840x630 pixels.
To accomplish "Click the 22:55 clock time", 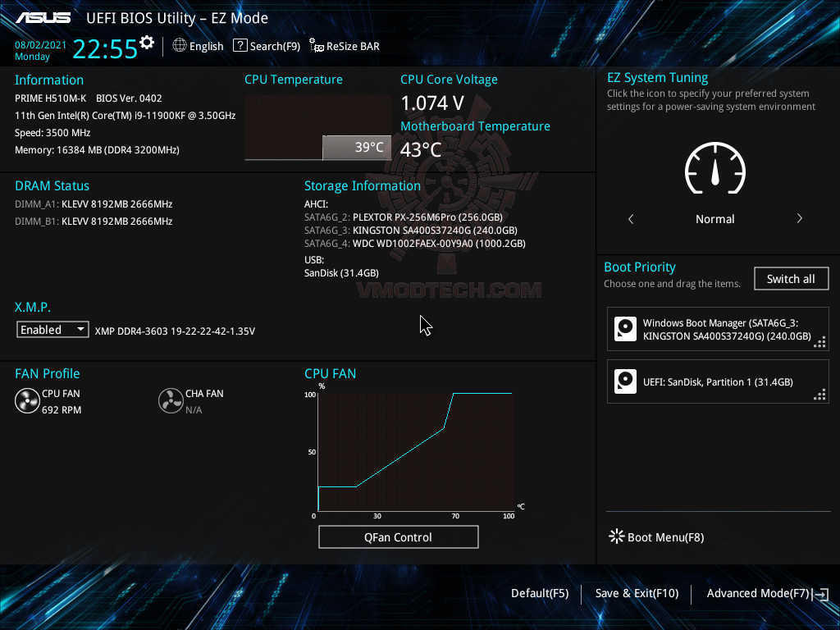I will click(x=105, y=48).
